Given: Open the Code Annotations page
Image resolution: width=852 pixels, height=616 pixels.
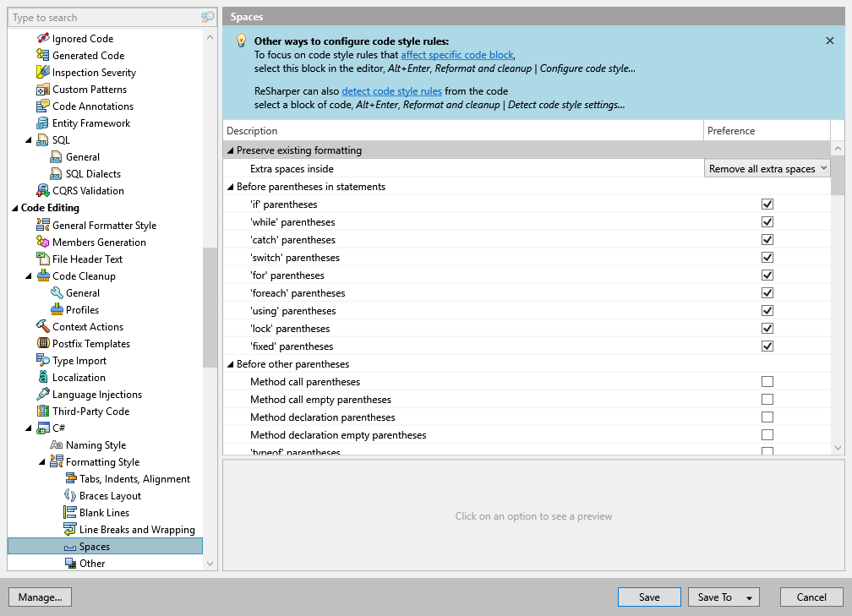Looking at the screenshot, I should [x=91, y=106].
